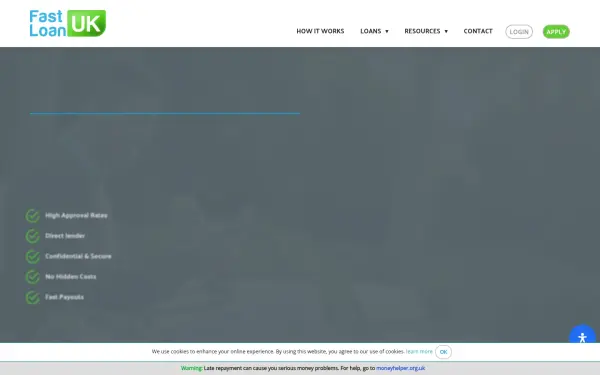The image size is (600, 375).
Task: Visit the moneyhelper.org.uk link
Action: coord(401,368)
